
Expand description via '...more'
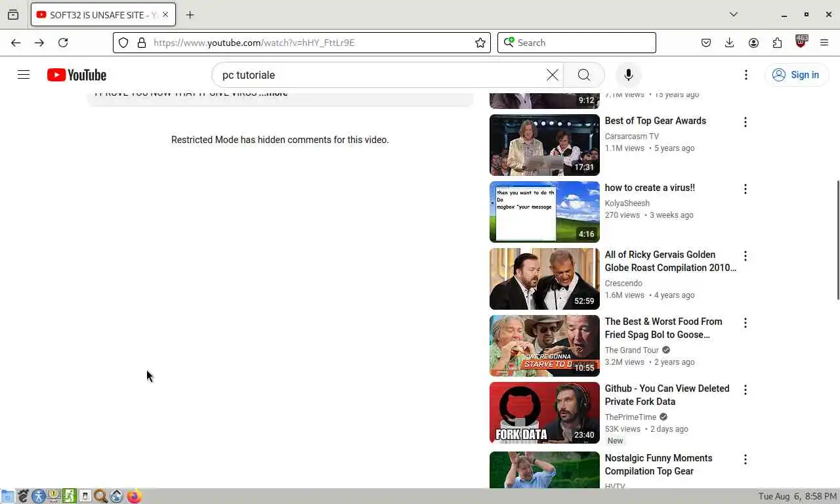[274, 93]
